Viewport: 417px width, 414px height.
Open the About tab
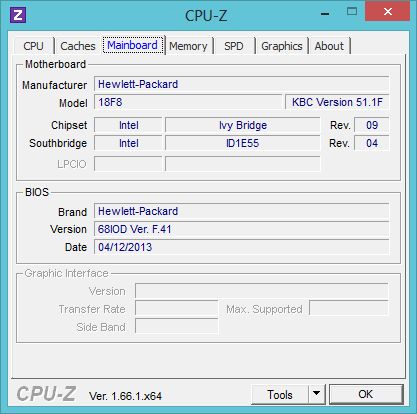click(x=329, y=46)
